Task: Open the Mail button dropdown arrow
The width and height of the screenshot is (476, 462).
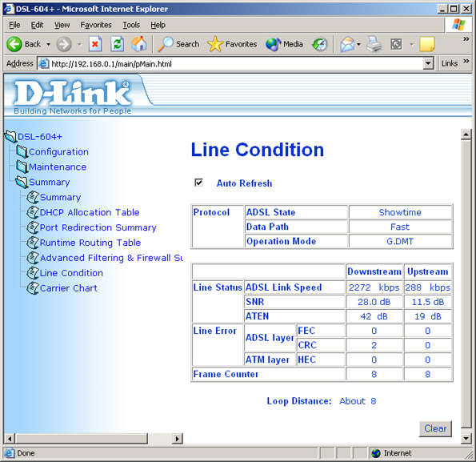Action: (358, 44)
